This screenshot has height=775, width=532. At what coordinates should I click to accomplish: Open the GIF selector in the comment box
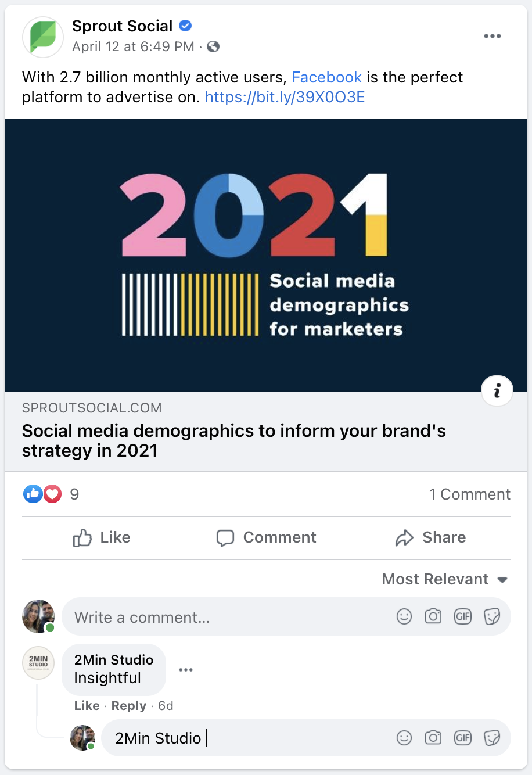(463, 616)
